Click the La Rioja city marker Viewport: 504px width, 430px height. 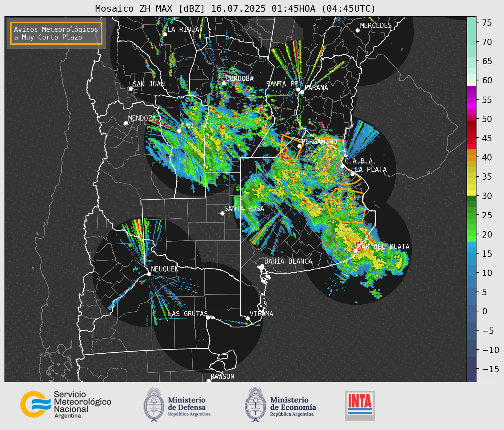(x=165, y=34)
